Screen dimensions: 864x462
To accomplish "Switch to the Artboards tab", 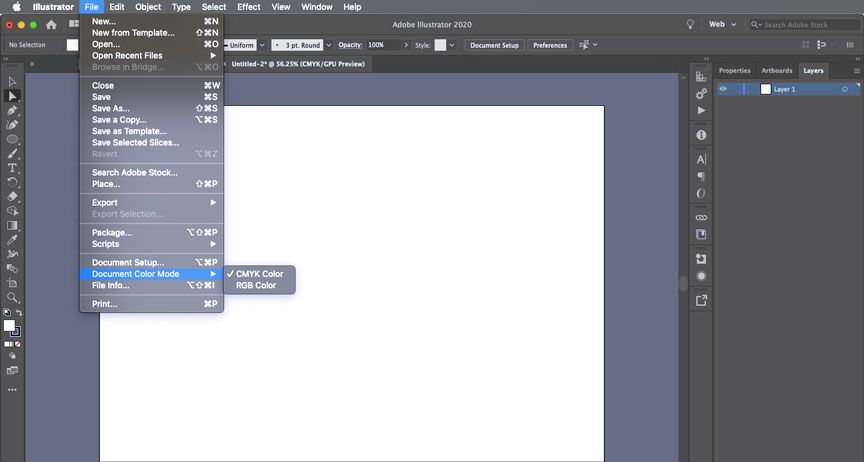I will tap(776, 71).
